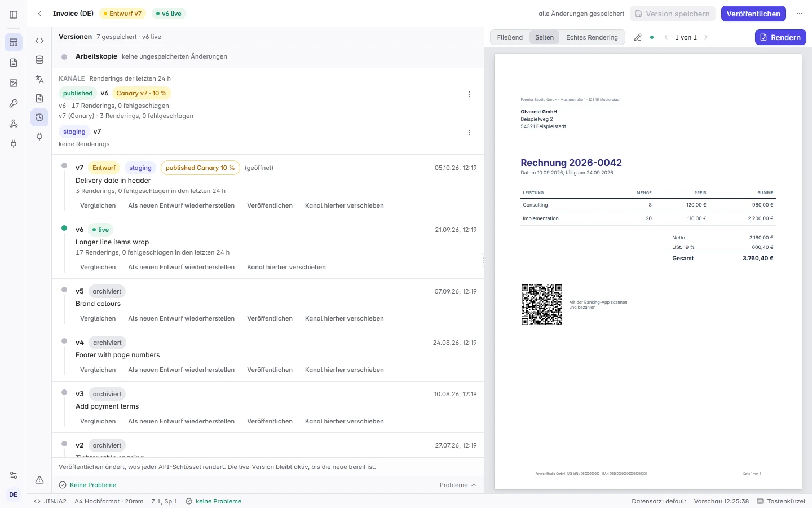Open the code editor brackets icon
Screen dimensions: 812x508
(39, 41)
